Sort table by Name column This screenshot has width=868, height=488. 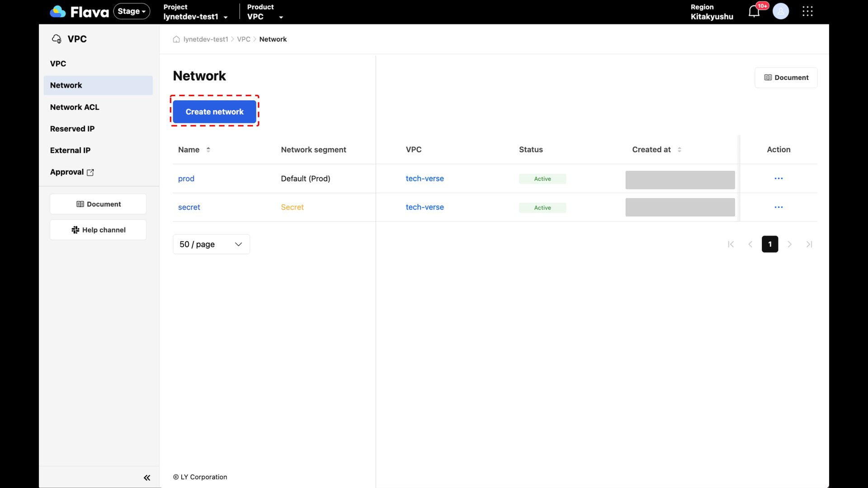[208, 150]
